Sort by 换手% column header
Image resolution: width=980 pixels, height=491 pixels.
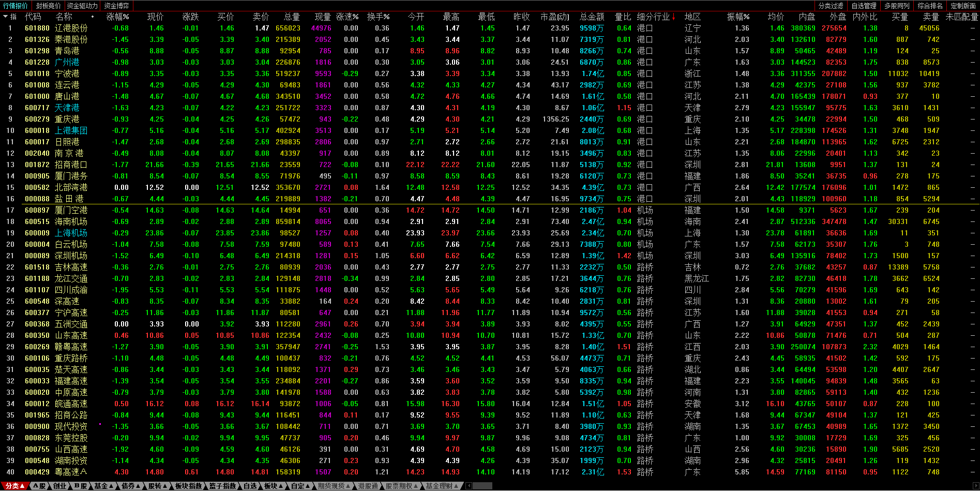point(378,17)
